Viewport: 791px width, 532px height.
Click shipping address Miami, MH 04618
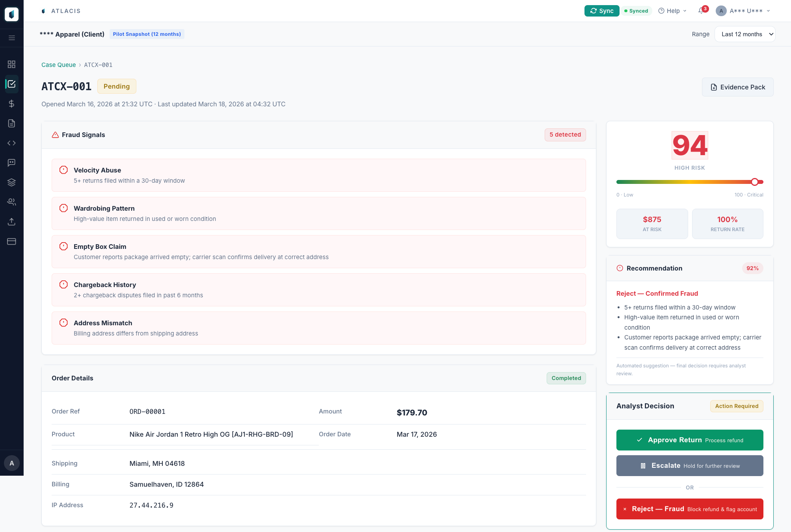pyautogui.click(x=157, y=463)
